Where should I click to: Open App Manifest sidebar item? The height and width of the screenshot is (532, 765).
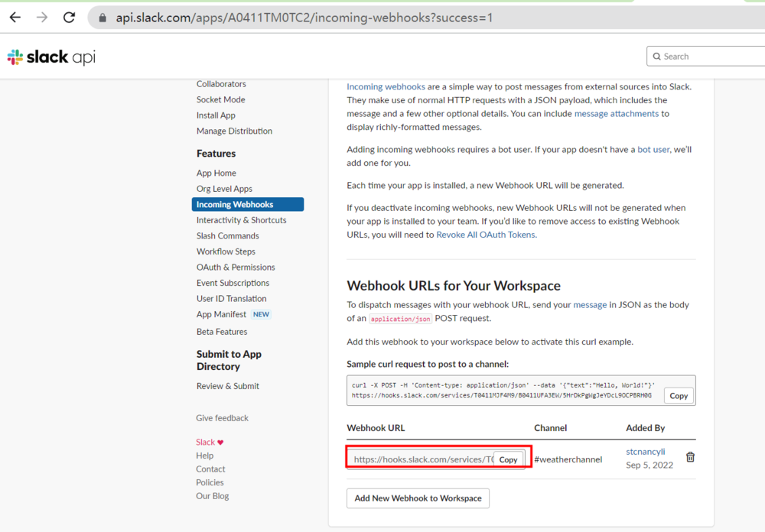(221, 314)
